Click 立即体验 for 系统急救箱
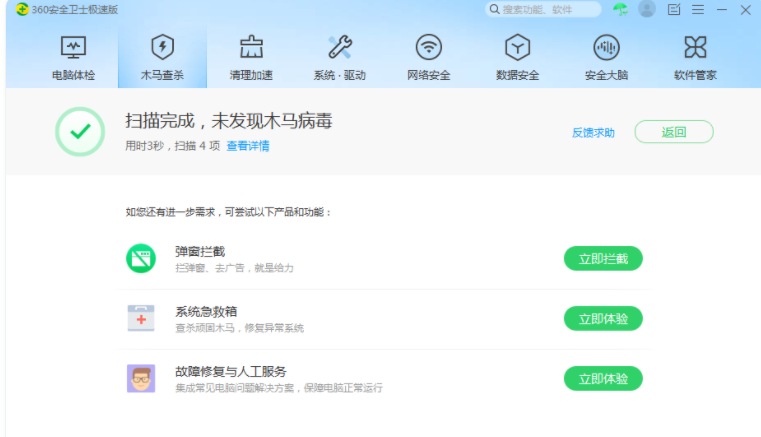The height and width of the screenshot is (437, 761). [x=603, y=319]
